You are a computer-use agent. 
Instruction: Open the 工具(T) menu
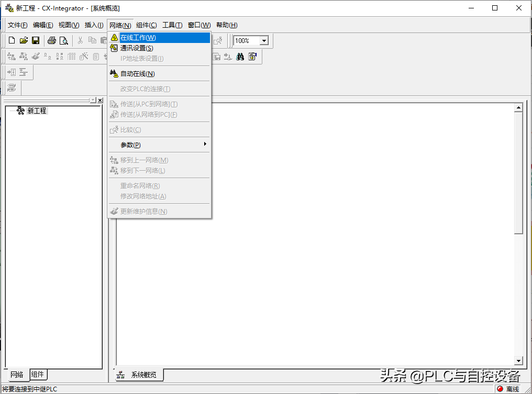pos(172,25)
